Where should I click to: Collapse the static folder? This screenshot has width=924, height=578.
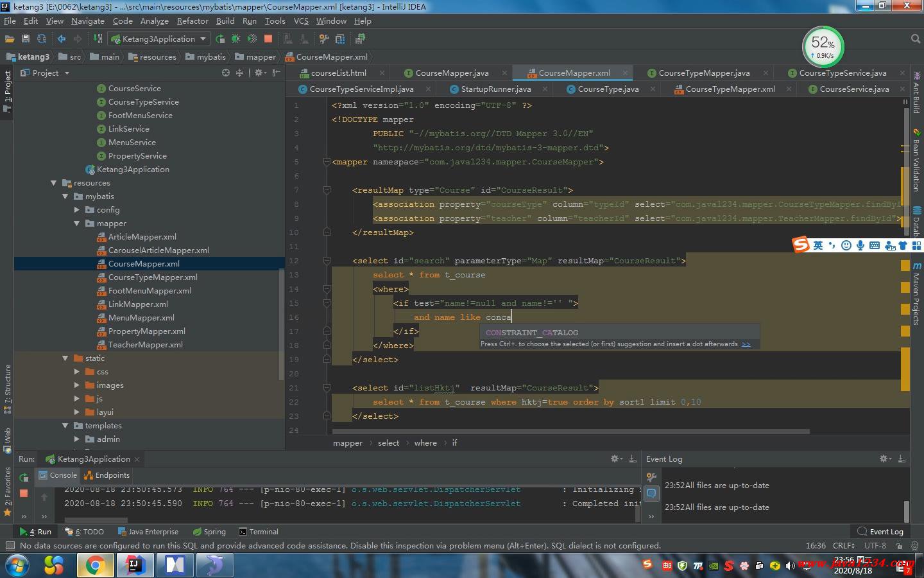65,358
